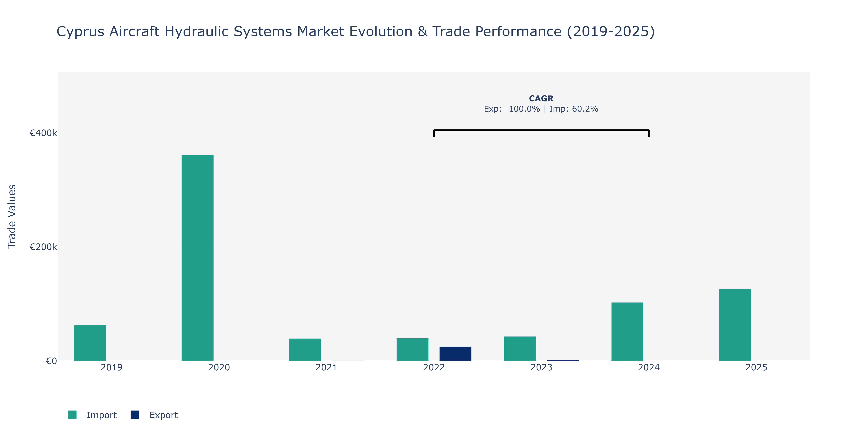Viewport: 868px width, 434px height.
Task: Click the 2023 x-axis label
Action: point(541,367)
